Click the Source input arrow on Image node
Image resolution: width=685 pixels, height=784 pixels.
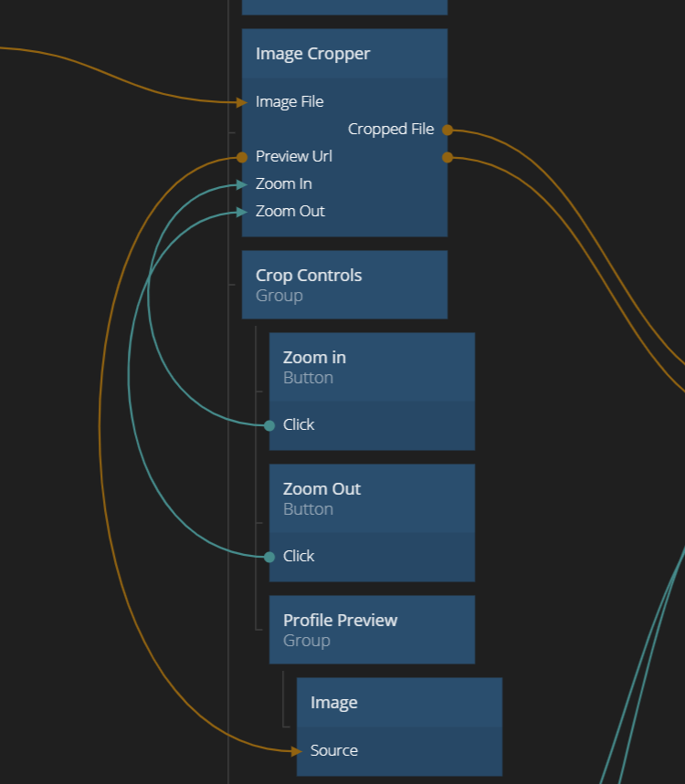coord(297,751)
